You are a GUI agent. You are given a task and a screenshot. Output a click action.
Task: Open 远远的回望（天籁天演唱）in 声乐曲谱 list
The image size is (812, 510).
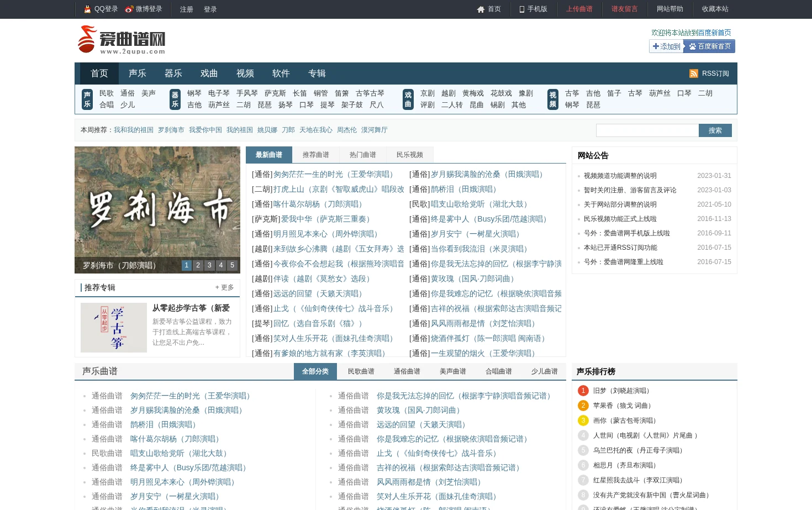point(423,424)
